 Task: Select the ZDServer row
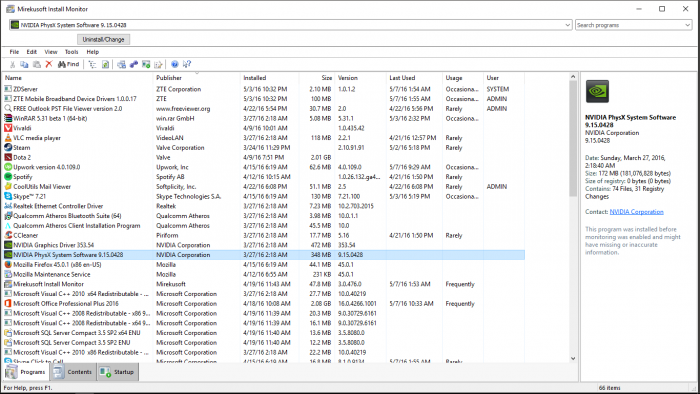point(264,89)
